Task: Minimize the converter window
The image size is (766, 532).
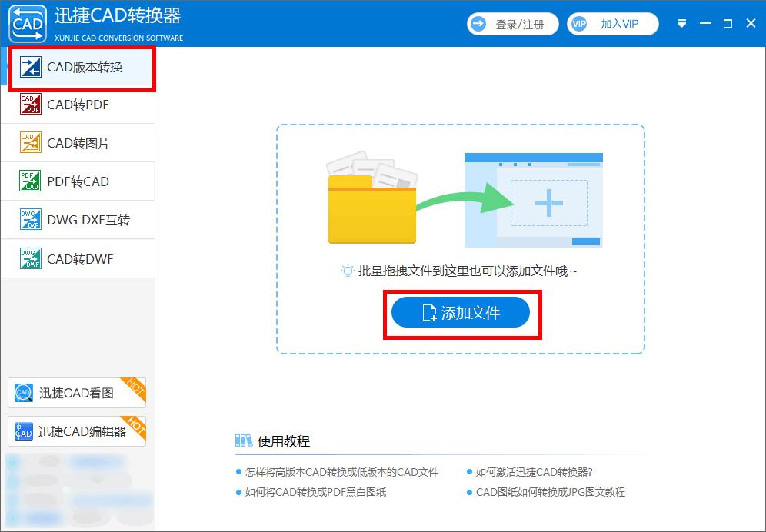Action: pos(705,24)
